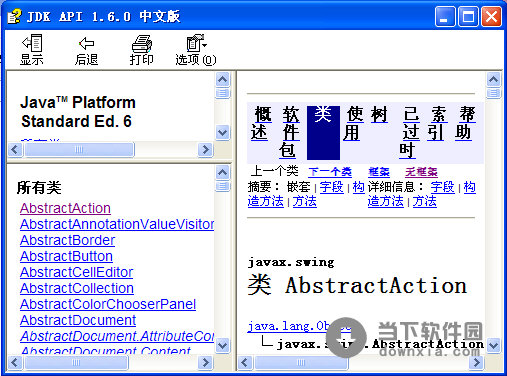This screenshot has height=376, width=507.
Task: Click scroll-right arrow in the 所有类 class list pane
Action: pos(205,362)
